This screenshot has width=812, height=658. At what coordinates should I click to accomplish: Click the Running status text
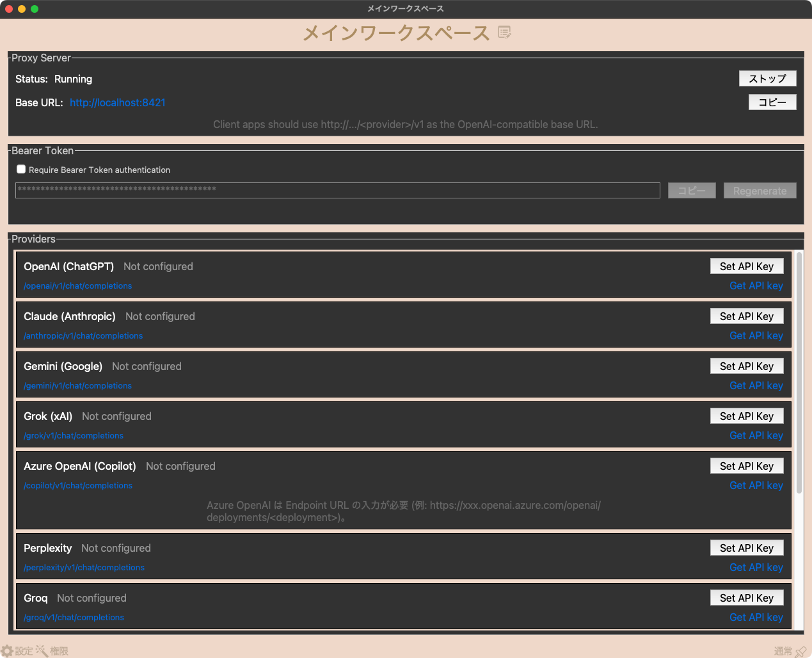pos(73,79)
